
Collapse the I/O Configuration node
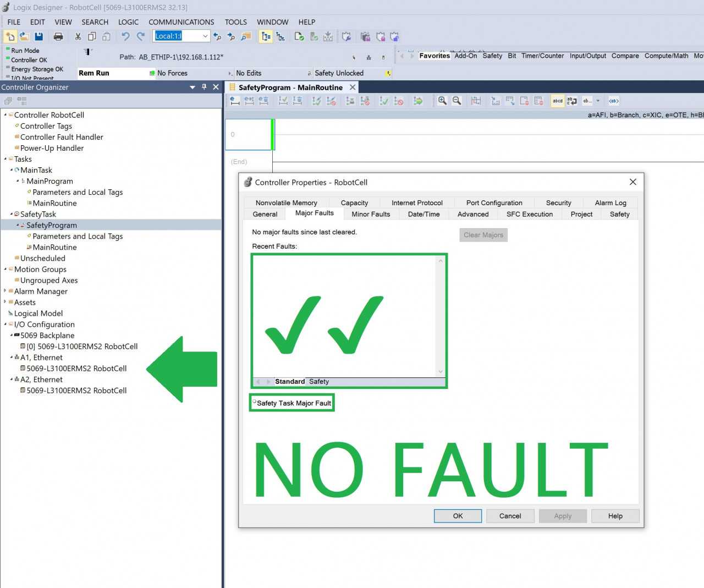[x=5, y=324]
